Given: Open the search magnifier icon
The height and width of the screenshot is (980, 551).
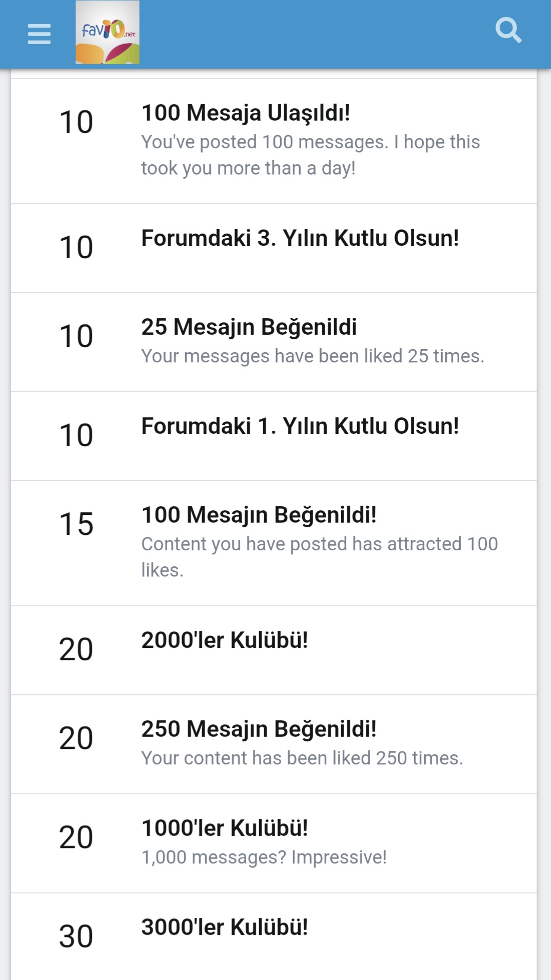Looking at the screenshot, I should [508, 30].
